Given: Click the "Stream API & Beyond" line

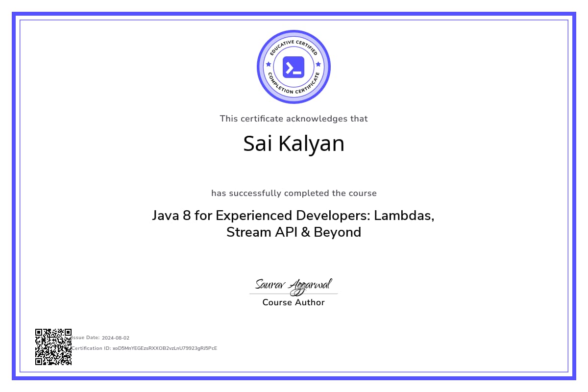Looking at the screenshot, I should tap(294, 232).
